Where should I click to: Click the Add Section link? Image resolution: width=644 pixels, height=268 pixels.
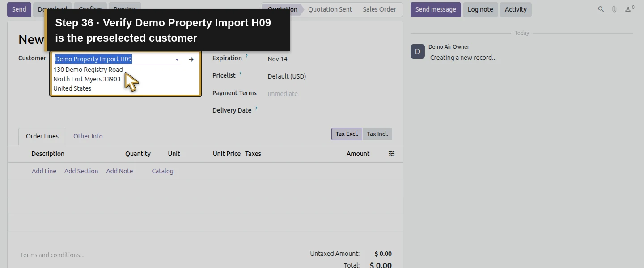81,171
